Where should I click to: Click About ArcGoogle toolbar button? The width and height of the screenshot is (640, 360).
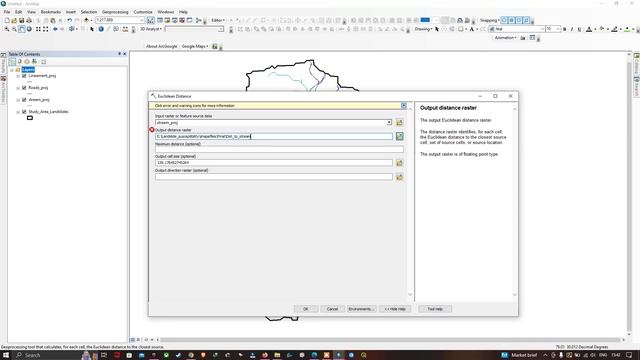coord(162,47)
